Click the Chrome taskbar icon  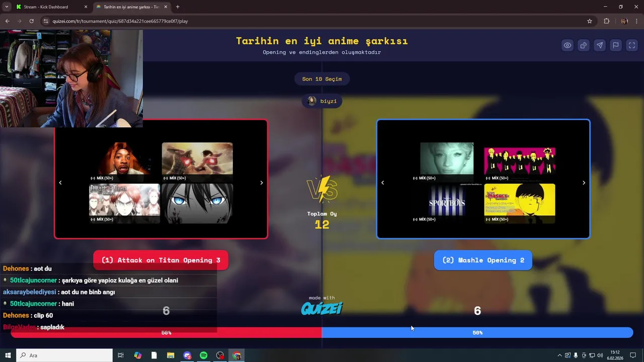coord(236,355)
